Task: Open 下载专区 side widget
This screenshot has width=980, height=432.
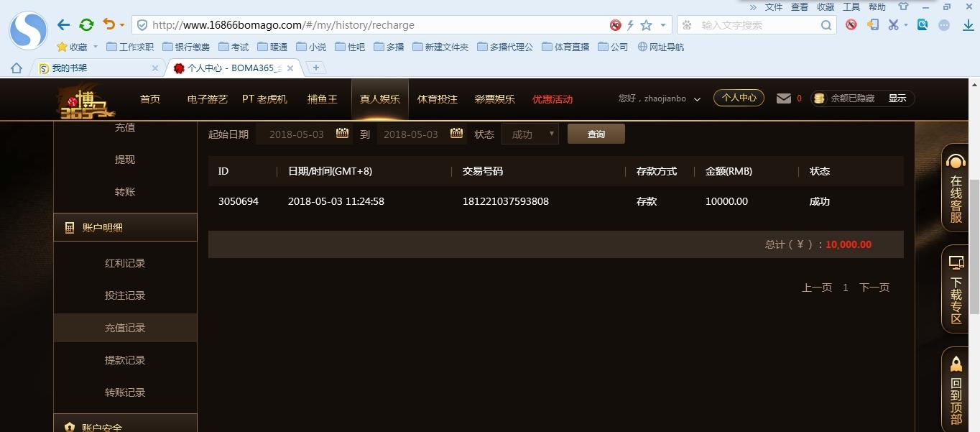Action: pos(956,290)
